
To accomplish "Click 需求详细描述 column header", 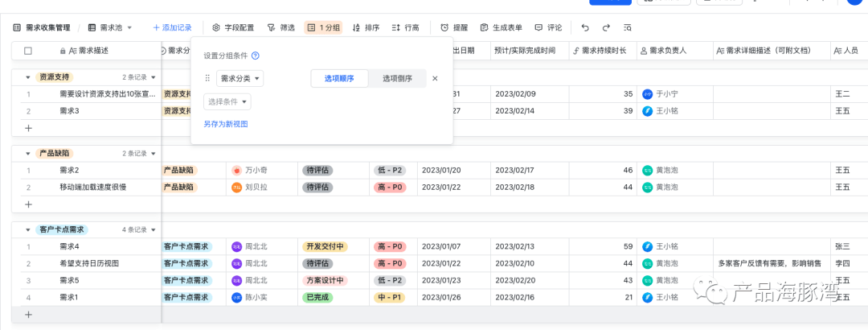I will pos(772,51).
